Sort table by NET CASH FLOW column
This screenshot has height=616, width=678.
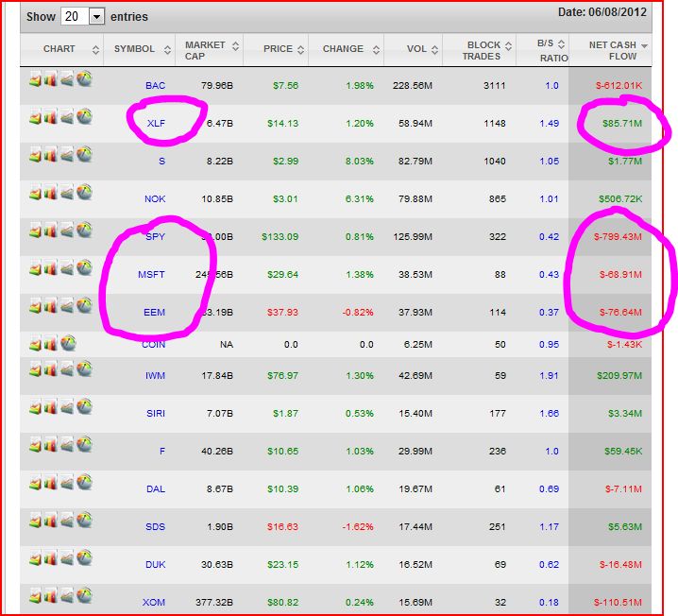click(x=611, y=49)
